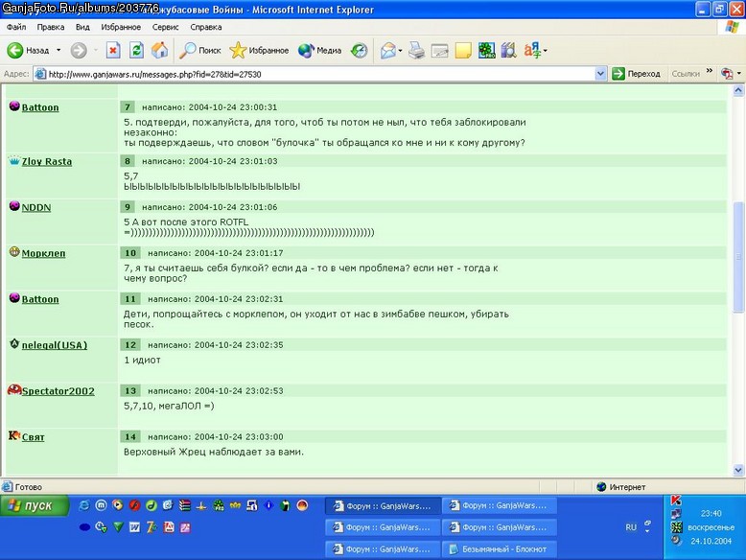Open the Файл menu
This screenshot has height=560, width=746.
coord(16,27)
